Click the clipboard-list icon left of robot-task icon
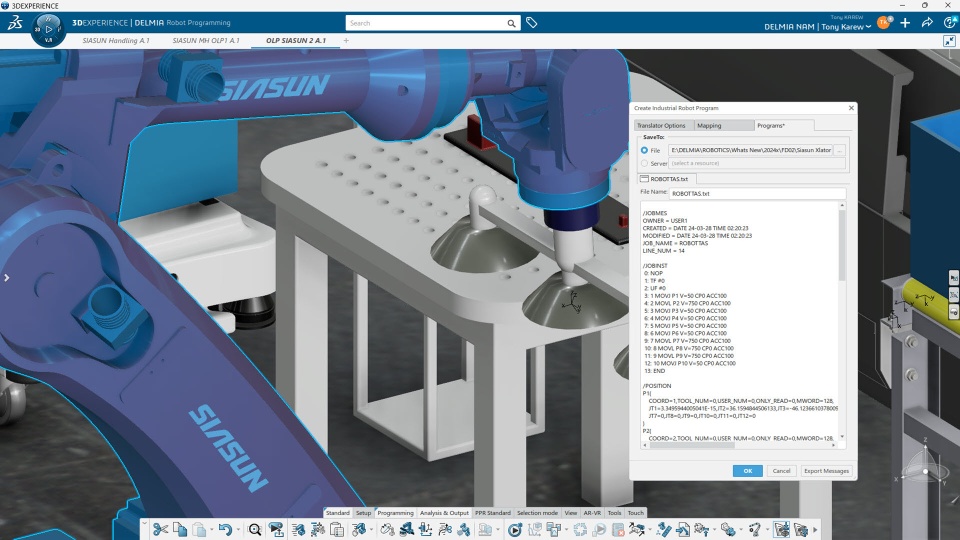Viewport: 960px width, 540px height. (x=337, y=530)
